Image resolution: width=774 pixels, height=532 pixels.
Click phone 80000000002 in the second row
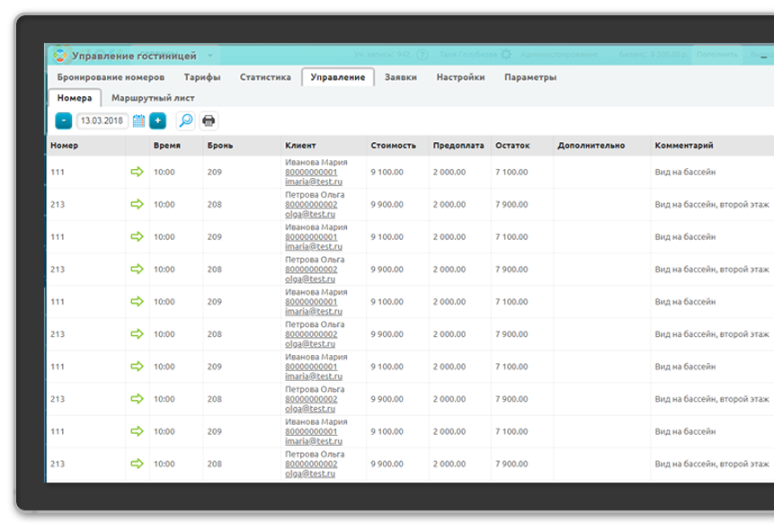pyautogui.click(x=311, y=204)
